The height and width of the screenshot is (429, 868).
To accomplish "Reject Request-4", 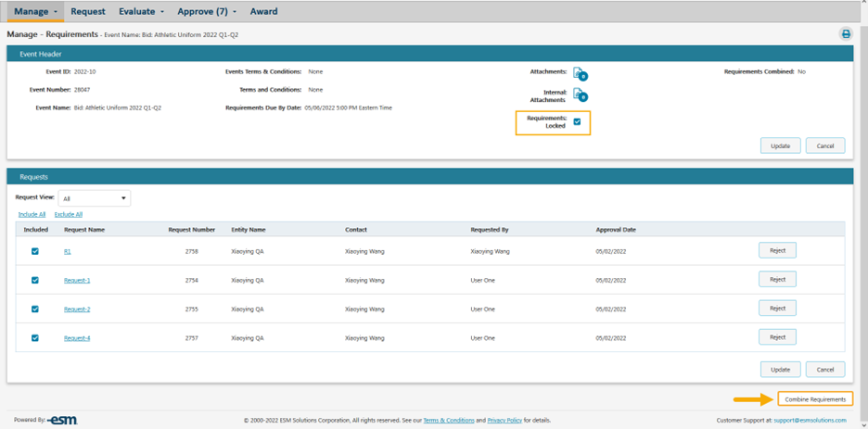I will pyautogui.click(x=777, y=337).
